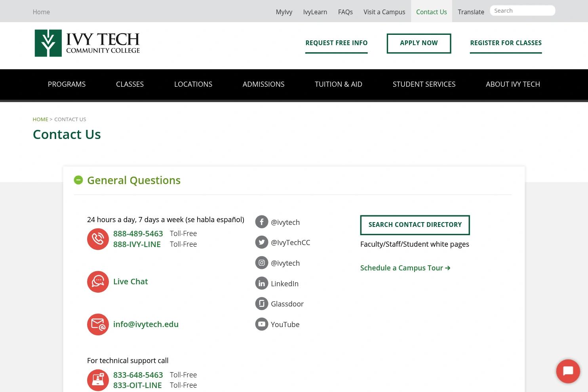Viewport: 588px width, 392px height.
Task: Click the 'For technical support call' text
Action: tap(128, 361)
